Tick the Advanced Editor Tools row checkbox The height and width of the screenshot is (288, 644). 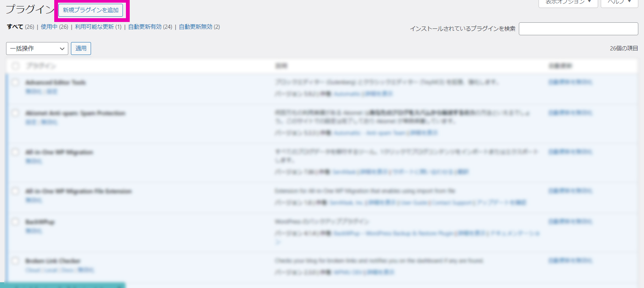click(16, 82)
